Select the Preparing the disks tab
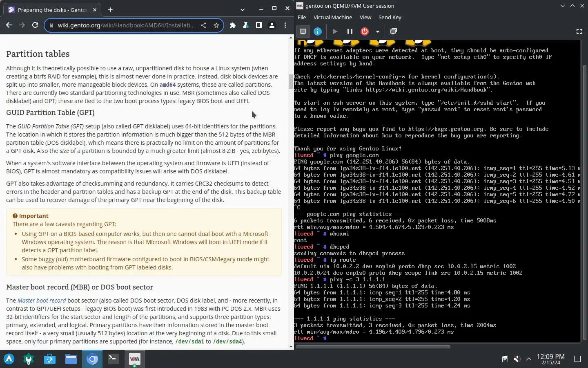 pyautogui.click(x=53, y=10)
